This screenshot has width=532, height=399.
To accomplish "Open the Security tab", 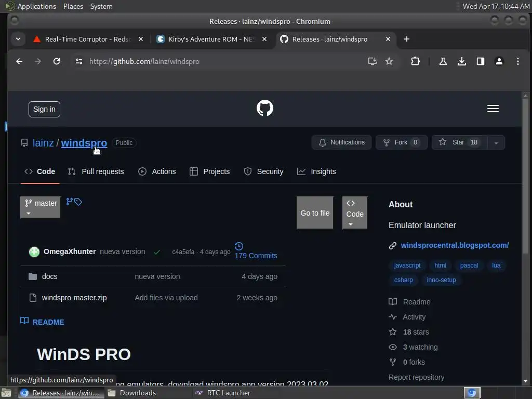I will pos(263,171).
